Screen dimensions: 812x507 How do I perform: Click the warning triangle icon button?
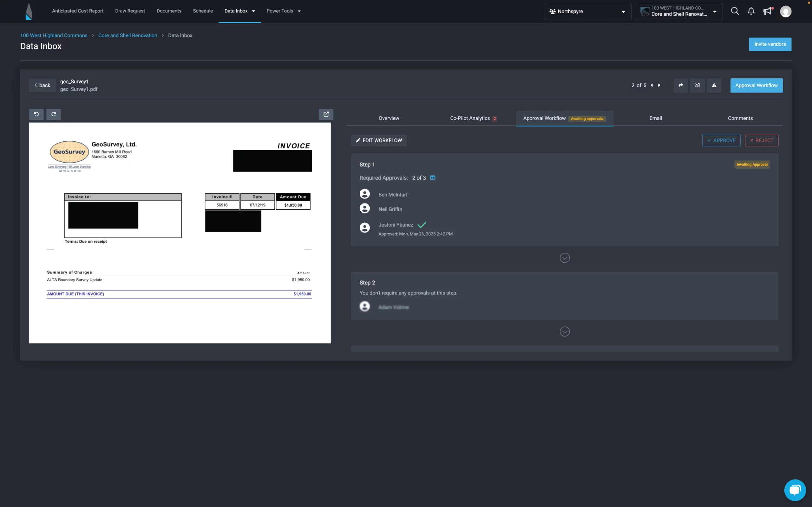pyautogui.click(x=714, y=86)
